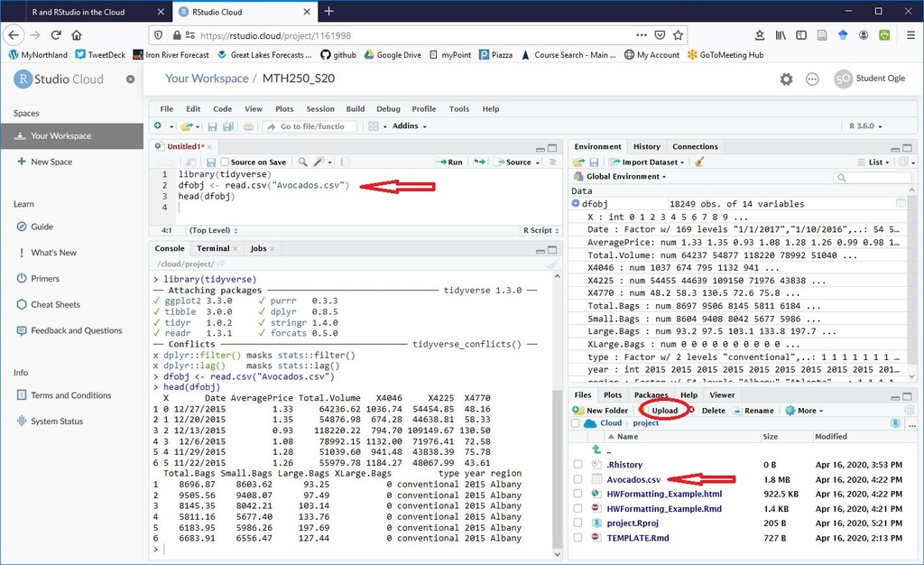
Task: Switch to the Plots tab in lower pane
Action: pos(613,395)
